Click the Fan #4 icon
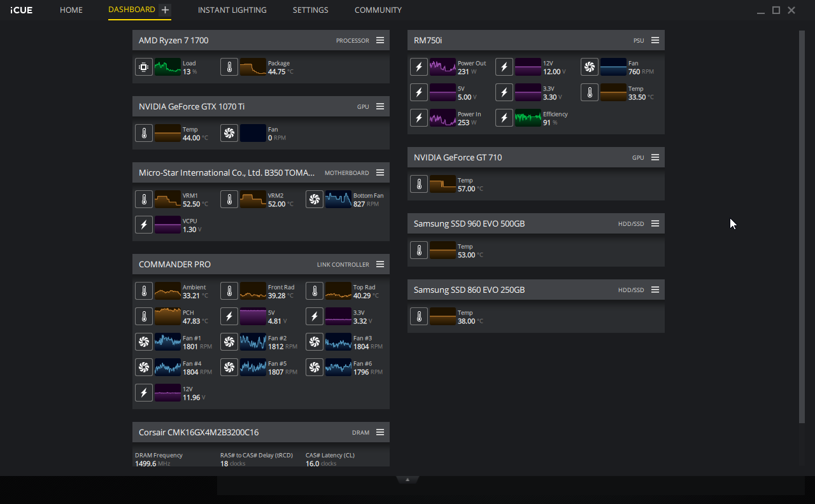 coord(144,367)
